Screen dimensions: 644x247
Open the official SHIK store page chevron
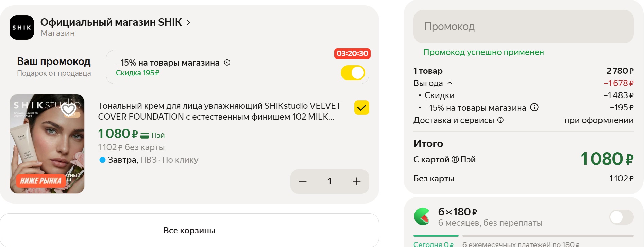tap(188, 22)
